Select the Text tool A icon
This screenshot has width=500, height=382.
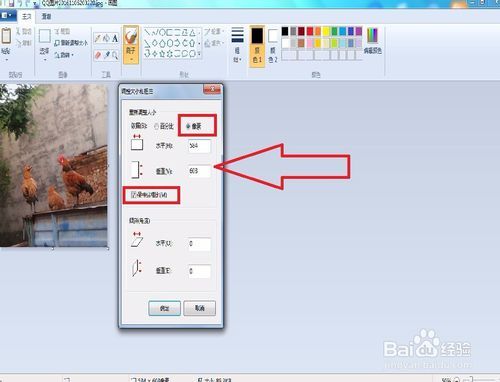click(x=115, y=39)
